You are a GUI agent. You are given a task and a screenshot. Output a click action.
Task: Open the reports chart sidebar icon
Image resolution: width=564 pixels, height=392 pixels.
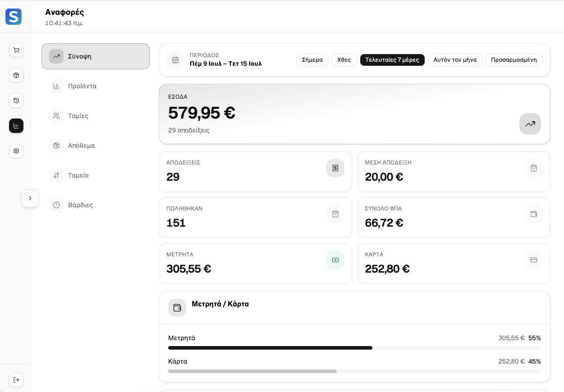[x=16, y=126]
